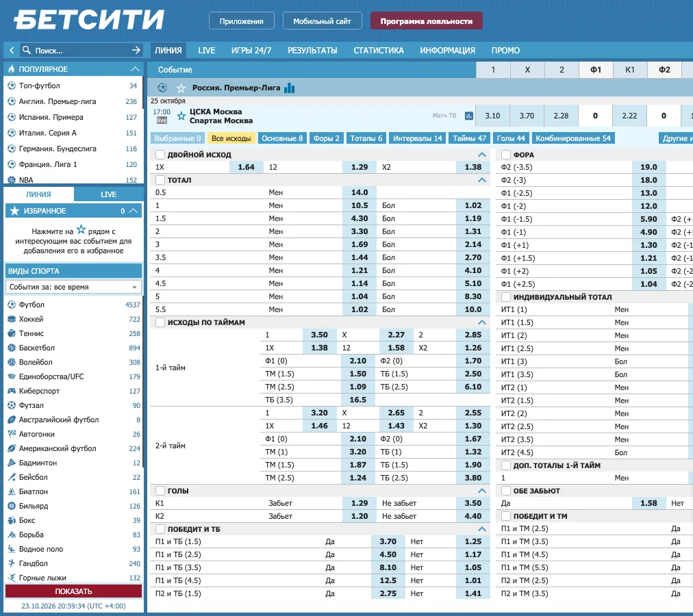Click the Единоборства/UFC icon
The width and height of the screenshot is (693, 616).
[12, 376]
